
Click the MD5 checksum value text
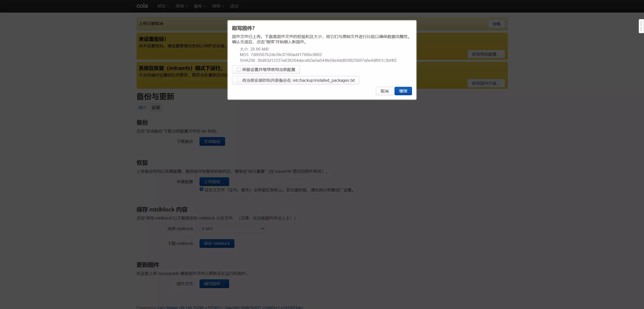[286, 55]
